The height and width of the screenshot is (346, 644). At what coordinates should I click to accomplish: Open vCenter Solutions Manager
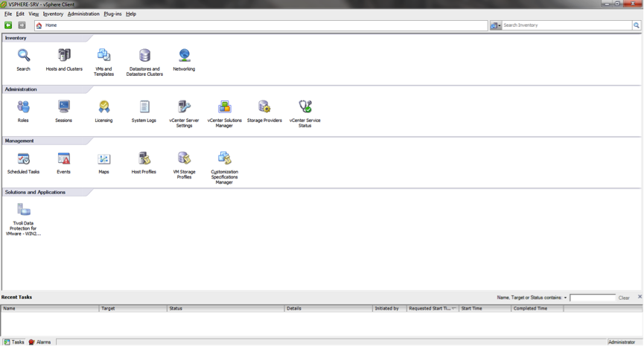pos(224,106)
